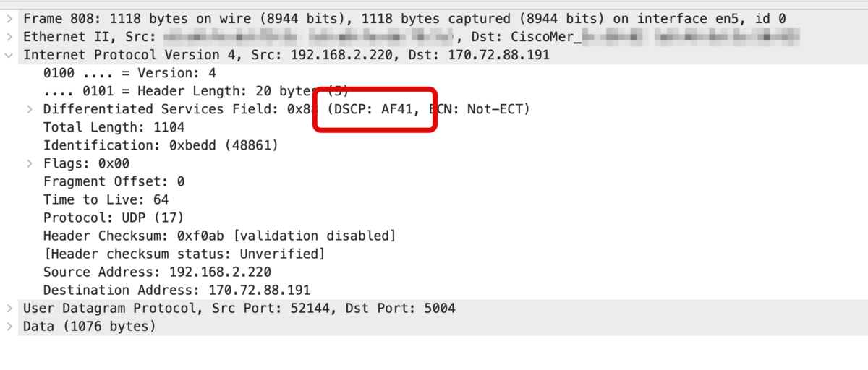Image resolution: width=868 pixels, height=370 pixels.
Task: Select the Time to Live: 64 field
Action: 106,199
